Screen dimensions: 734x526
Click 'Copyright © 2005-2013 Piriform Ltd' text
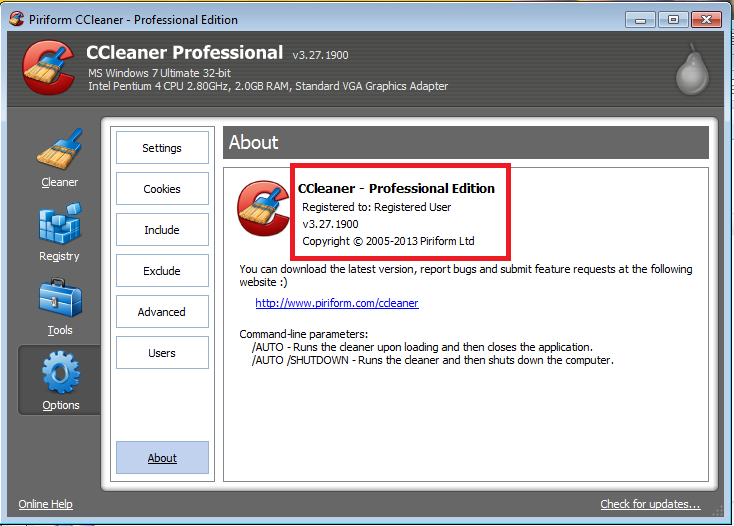(388, 241)
